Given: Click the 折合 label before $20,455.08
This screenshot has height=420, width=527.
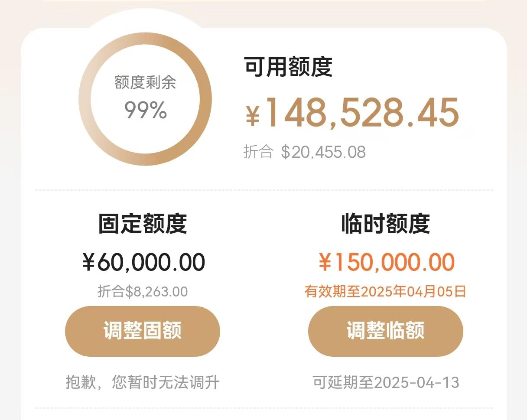Looking at the screenshot, I should (258, 152).
